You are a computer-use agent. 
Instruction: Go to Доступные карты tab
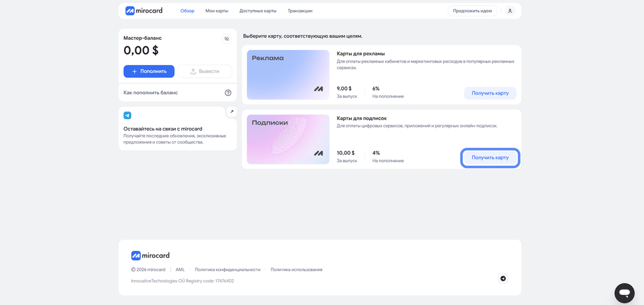[258, 11]
